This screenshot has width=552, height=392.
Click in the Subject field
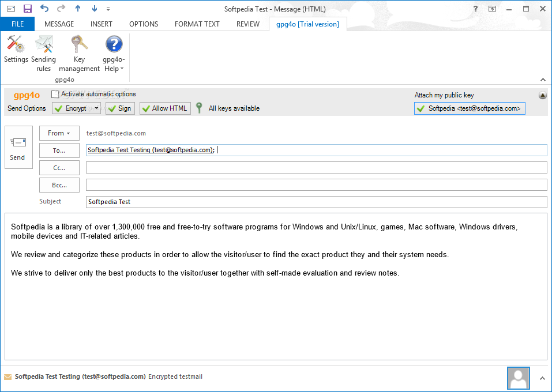[x=317, y=202]
